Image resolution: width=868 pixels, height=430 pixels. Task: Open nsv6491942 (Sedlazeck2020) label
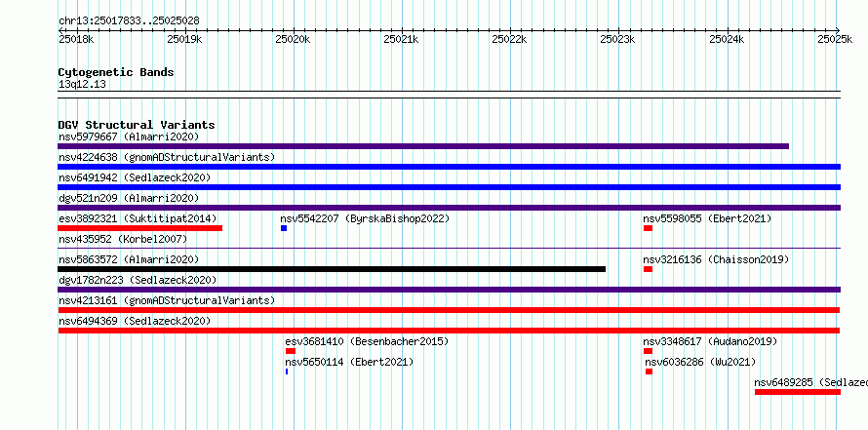[x=135, y=177]
